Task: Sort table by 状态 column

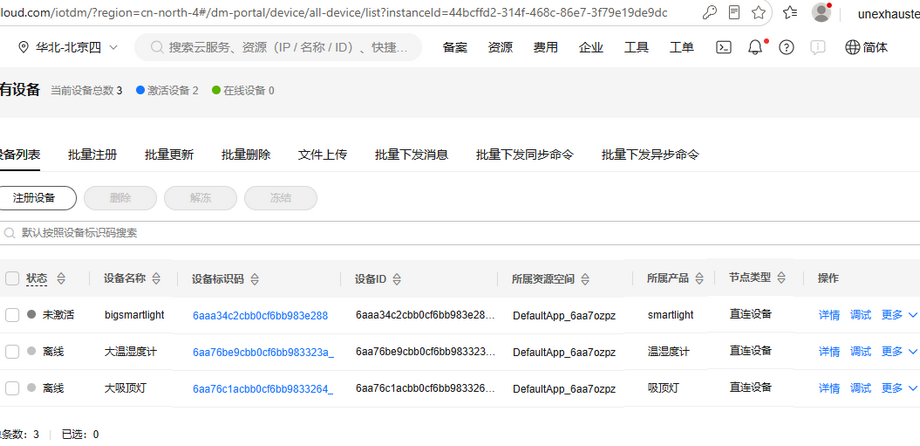Action: click(61, 279)
